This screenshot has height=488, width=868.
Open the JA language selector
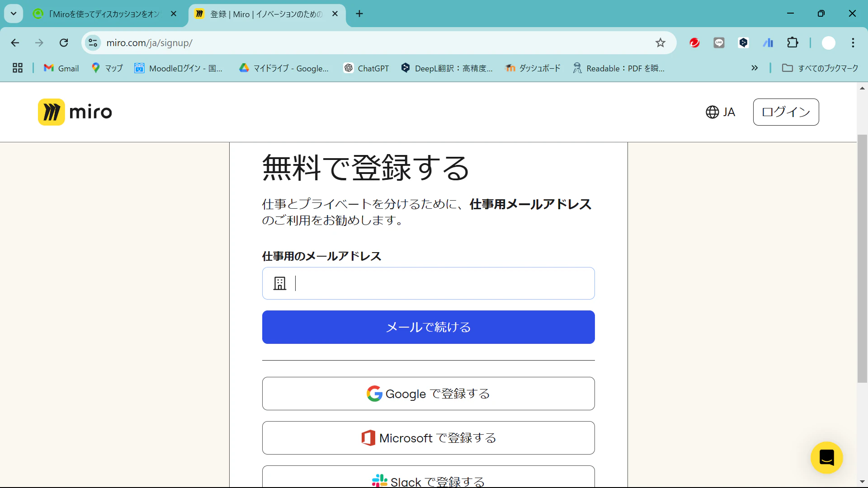pos(721,112)
